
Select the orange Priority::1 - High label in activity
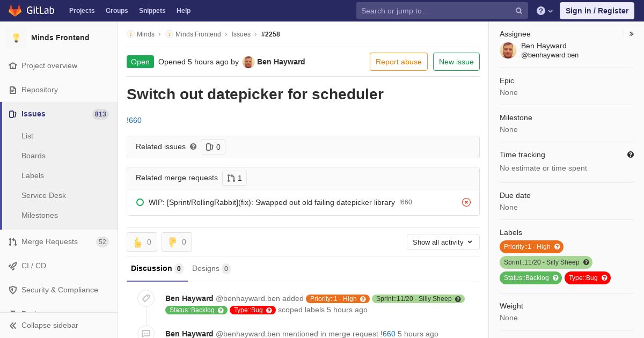338,299
